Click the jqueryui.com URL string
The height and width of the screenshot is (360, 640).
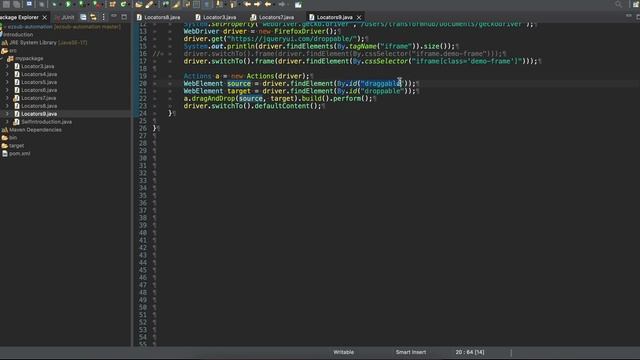(292, 39)
